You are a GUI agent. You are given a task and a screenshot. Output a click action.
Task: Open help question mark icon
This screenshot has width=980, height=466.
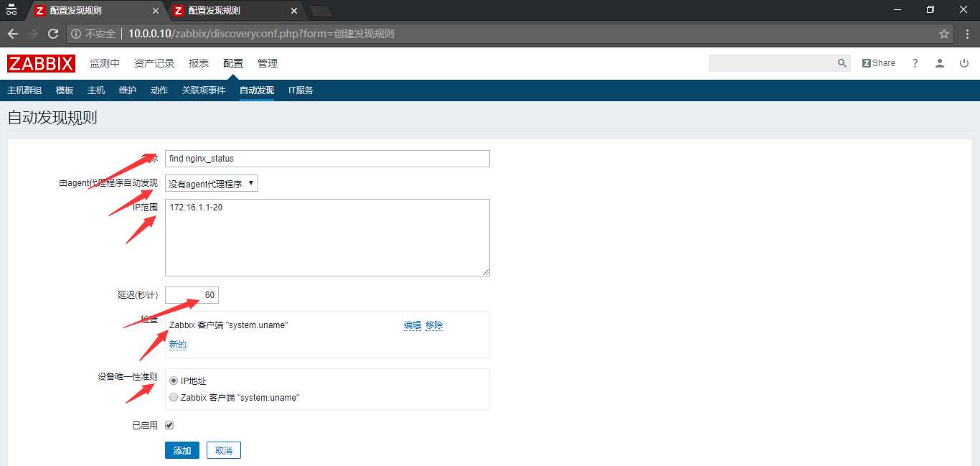click(x=915, y=63)
